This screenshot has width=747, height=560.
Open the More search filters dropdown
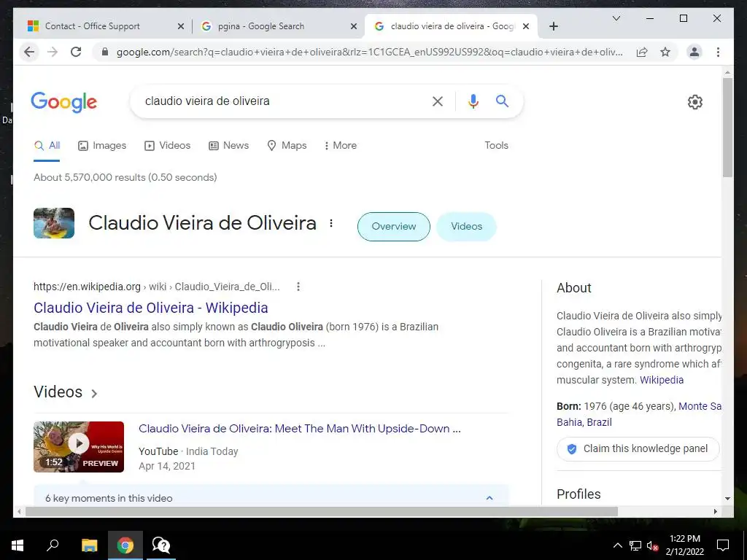coord(340,145)
